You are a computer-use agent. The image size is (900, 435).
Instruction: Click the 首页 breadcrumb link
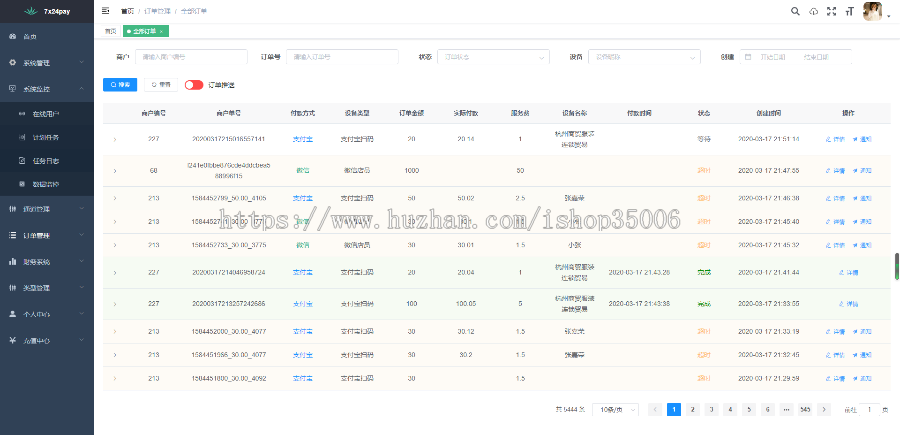coord(127,11)
